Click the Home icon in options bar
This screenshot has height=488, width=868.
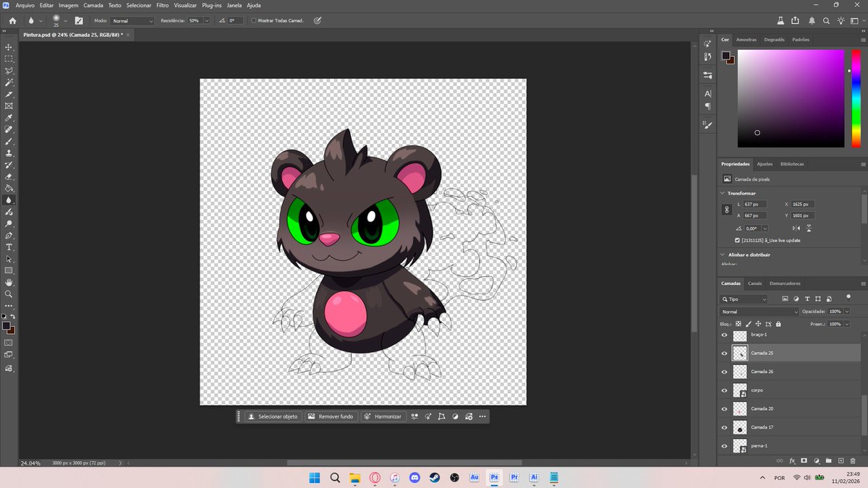point(12,21)
